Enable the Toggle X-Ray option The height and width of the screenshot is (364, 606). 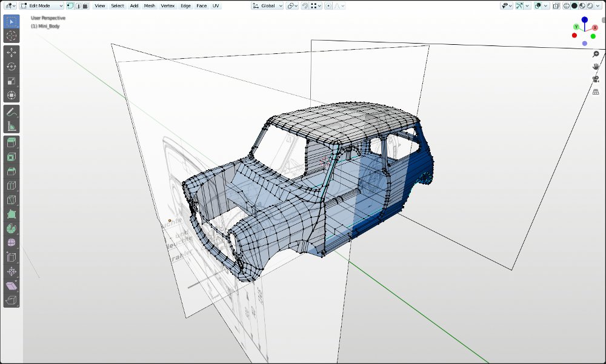tap(556, 5)
